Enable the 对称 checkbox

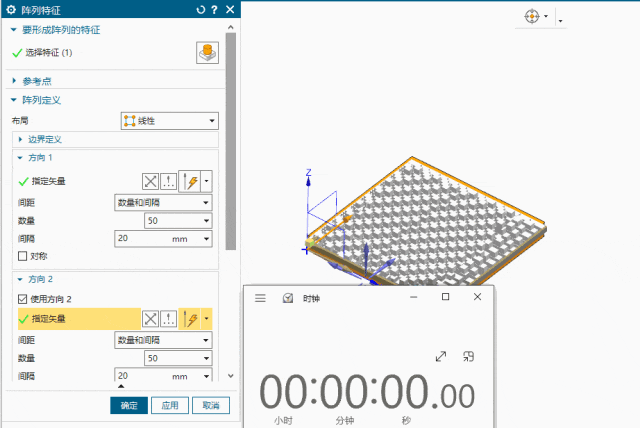click(23, 256)
